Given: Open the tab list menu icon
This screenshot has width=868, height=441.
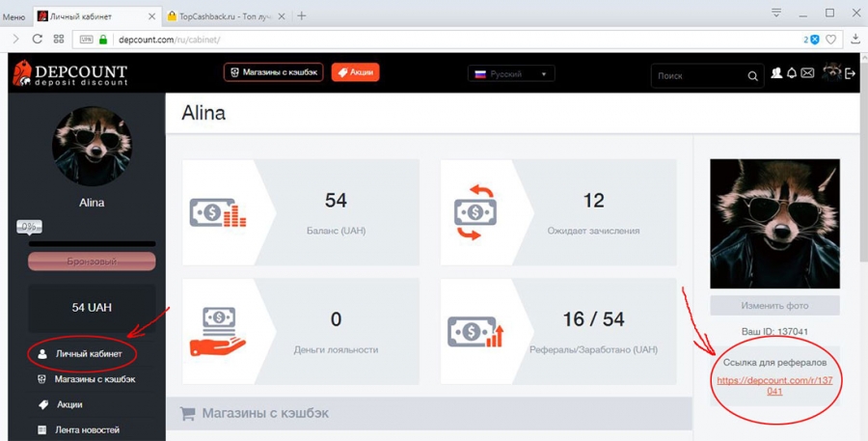Looking at the screenshot, I should [x=777, y=13].
